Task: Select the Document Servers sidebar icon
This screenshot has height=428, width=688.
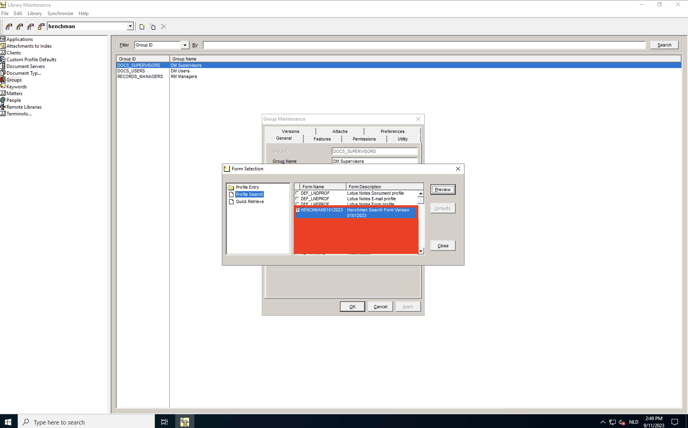Action: point(3,66)
